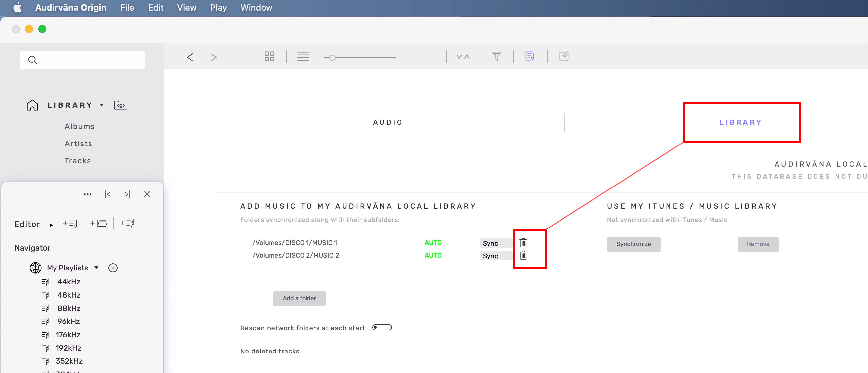Click the plus circle next to My Playlists

click(x=113, y=268)
